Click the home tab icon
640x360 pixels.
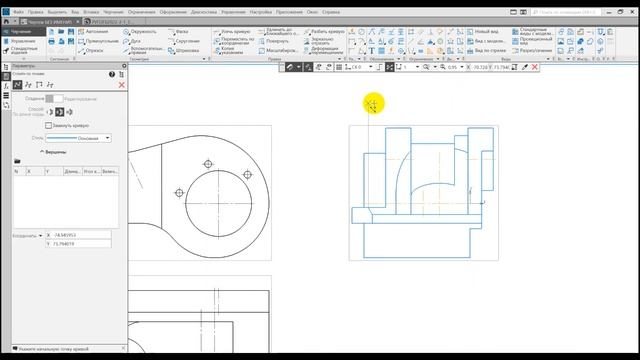click(x=6, y=21)
